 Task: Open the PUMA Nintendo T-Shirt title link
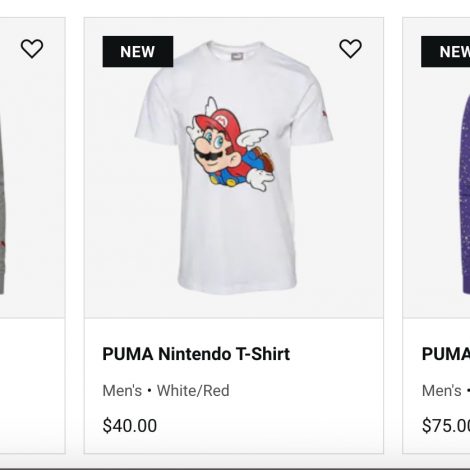196,354
